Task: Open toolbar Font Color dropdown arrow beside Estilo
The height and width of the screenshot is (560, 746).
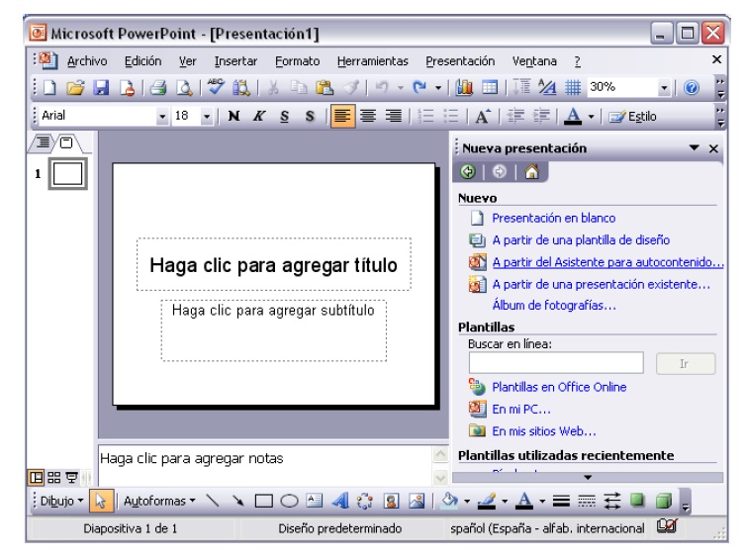Action: tap(591, 117)
